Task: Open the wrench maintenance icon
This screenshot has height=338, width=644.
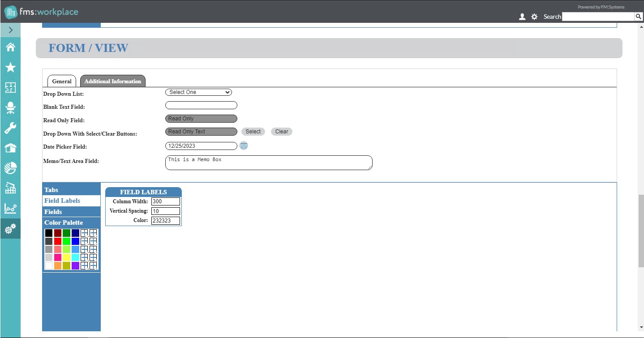Action: coord(10,128)
